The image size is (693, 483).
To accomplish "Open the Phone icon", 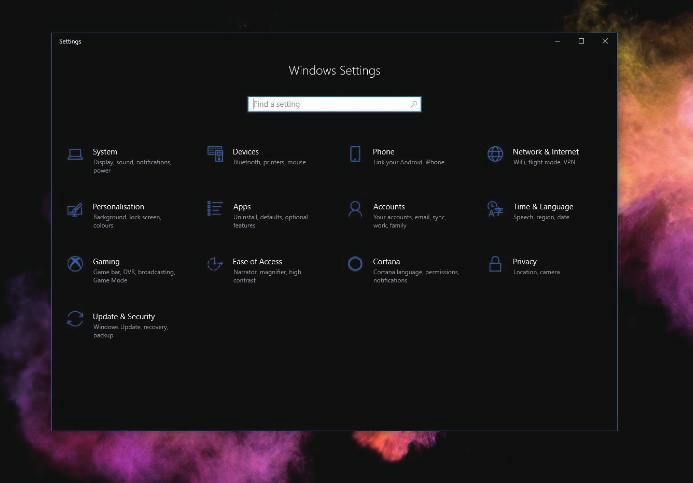I will 355,154.
